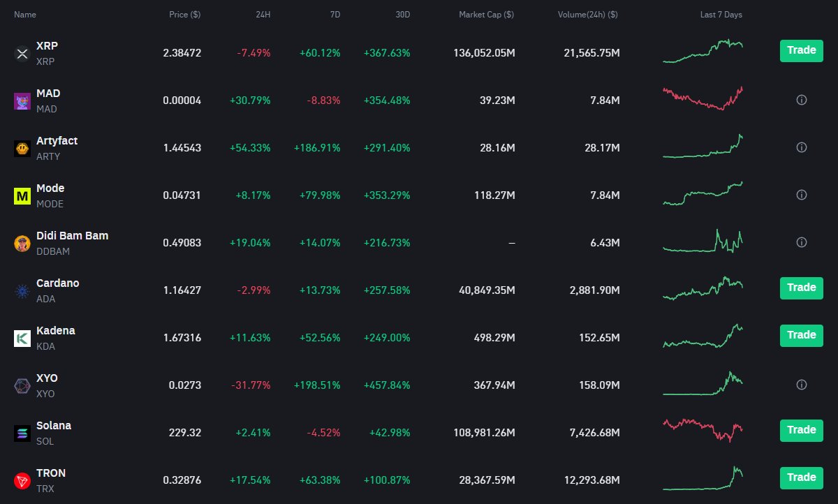The height and width of the screenshot is (504, 838).
Task: Select the TRON 24H change +17.54%
Action: [250, 480]
